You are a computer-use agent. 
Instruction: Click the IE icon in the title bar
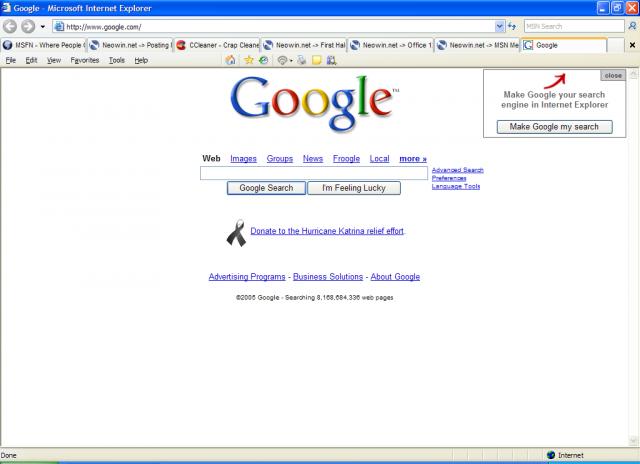point(6,8)
